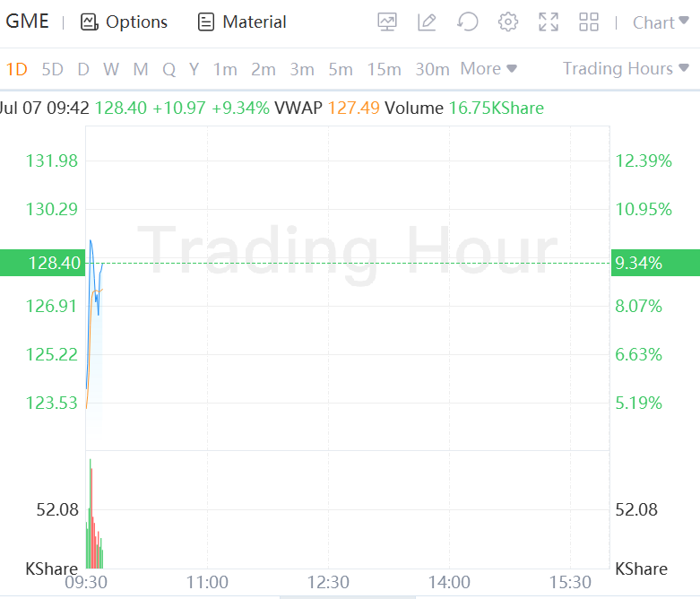Expand the More timeframes dropdown
Viewport: 700px width, 599px height.
coord(488,69)
